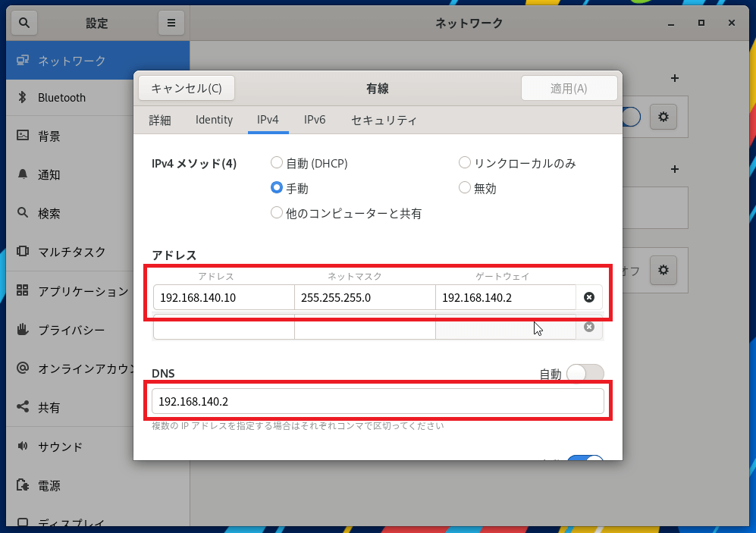Open the 共有 sharing settings
Image resolution: width=756 pixels, height=533 pixels.
pos(49,407)
